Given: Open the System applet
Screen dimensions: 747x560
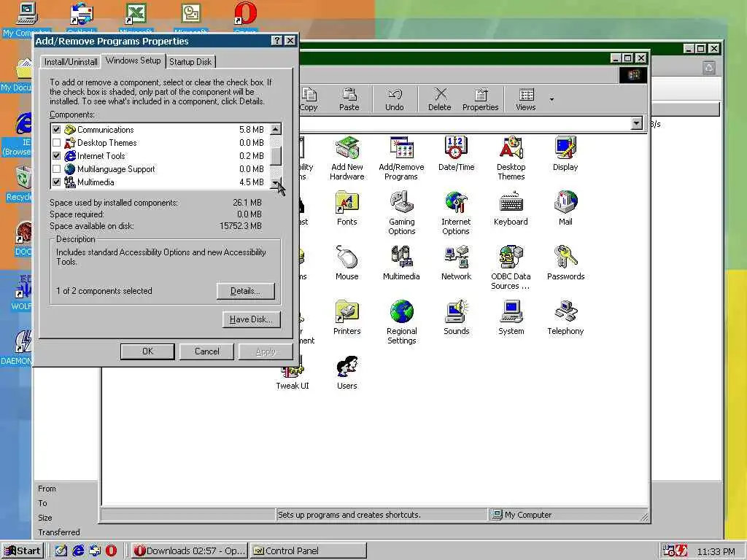Looking at the screenshot, I should [x=511, y=318].
